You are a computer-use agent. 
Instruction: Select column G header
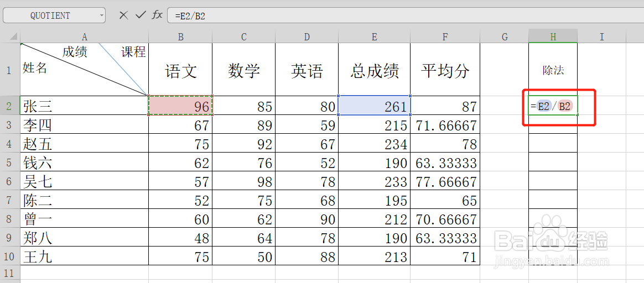505,37
